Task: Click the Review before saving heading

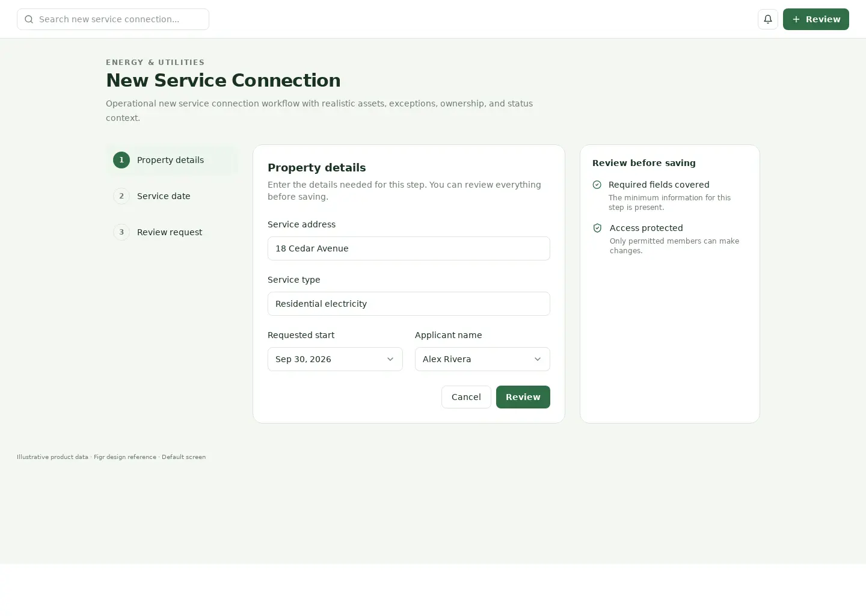Action: (644, 163)
